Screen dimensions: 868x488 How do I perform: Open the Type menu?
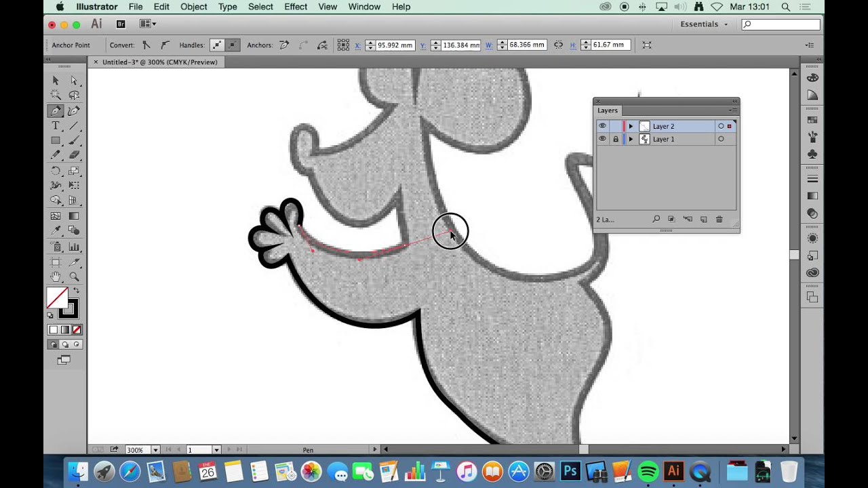point(227,7)
